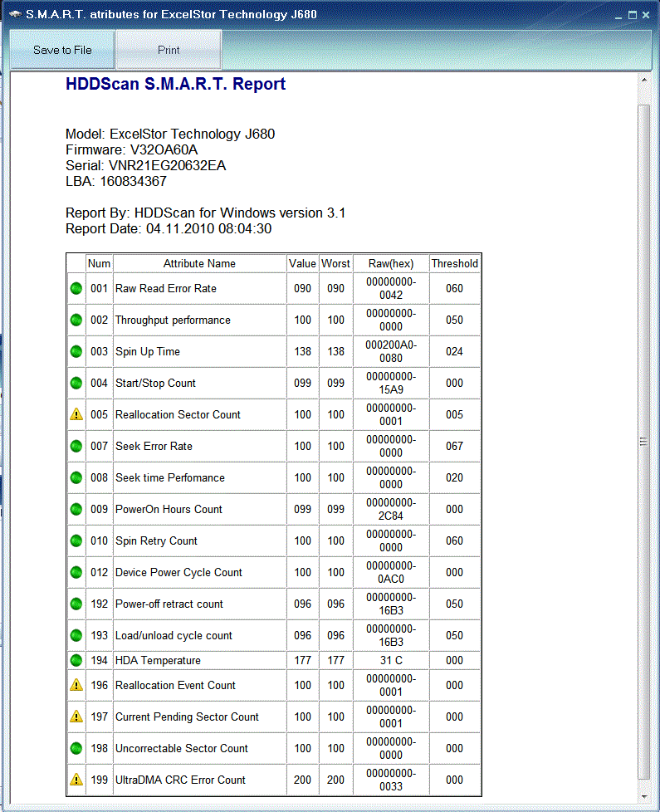Click the Raw(hex) column header
Screen dimensions: 660x812
(391, 263)
